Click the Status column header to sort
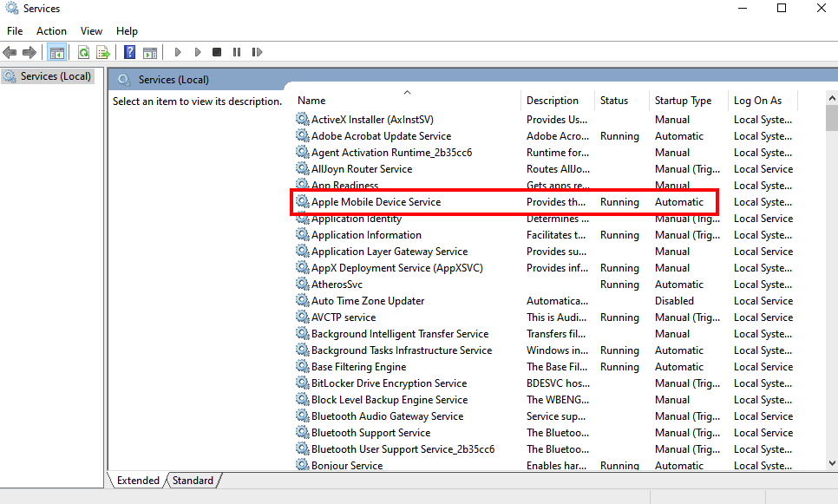The height and width of the screenshot is (504, 838). (614, 101)
